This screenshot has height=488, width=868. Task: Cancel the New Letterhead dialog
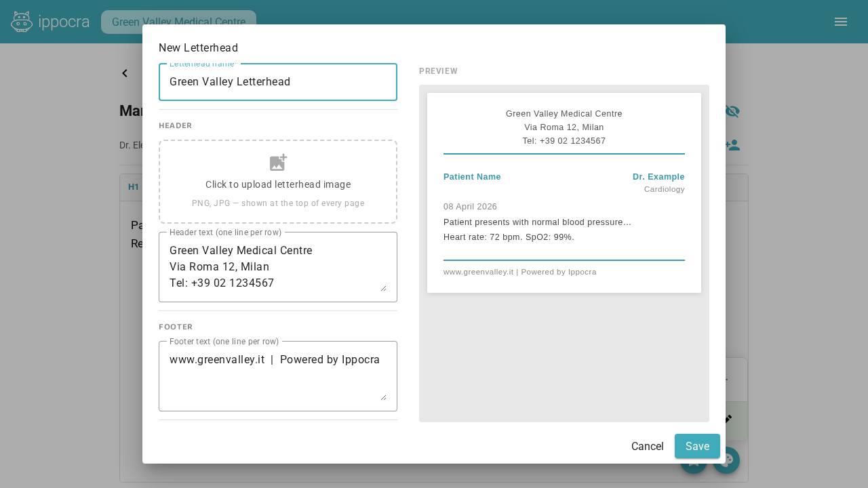click(647, 446)
